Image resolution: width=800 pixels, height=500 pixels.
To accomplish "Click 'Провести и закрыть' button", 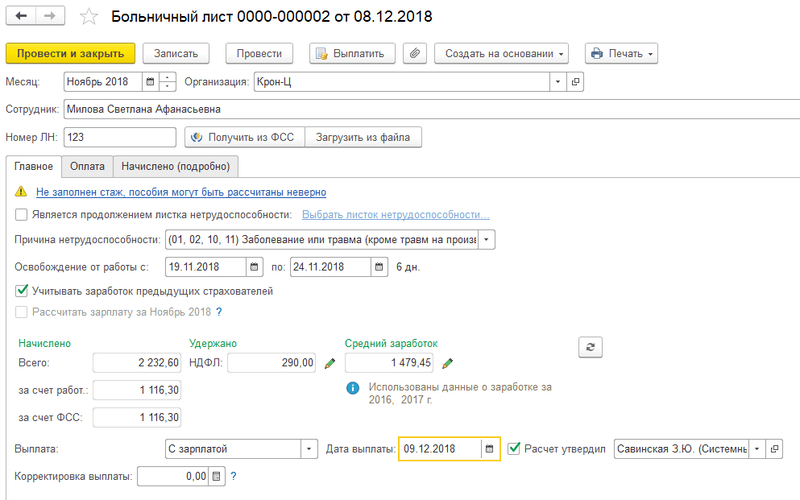I will (x=70, y=53).
